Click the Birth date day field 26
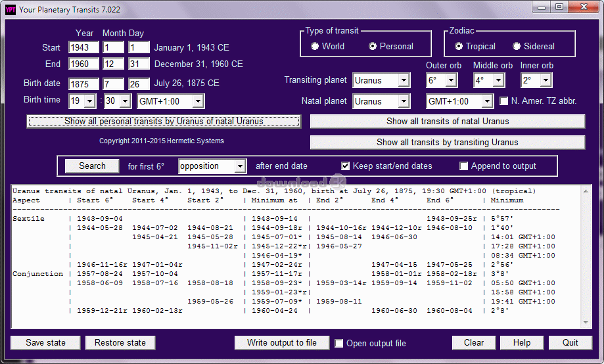The image size is (604, 364). pos(139,83)
